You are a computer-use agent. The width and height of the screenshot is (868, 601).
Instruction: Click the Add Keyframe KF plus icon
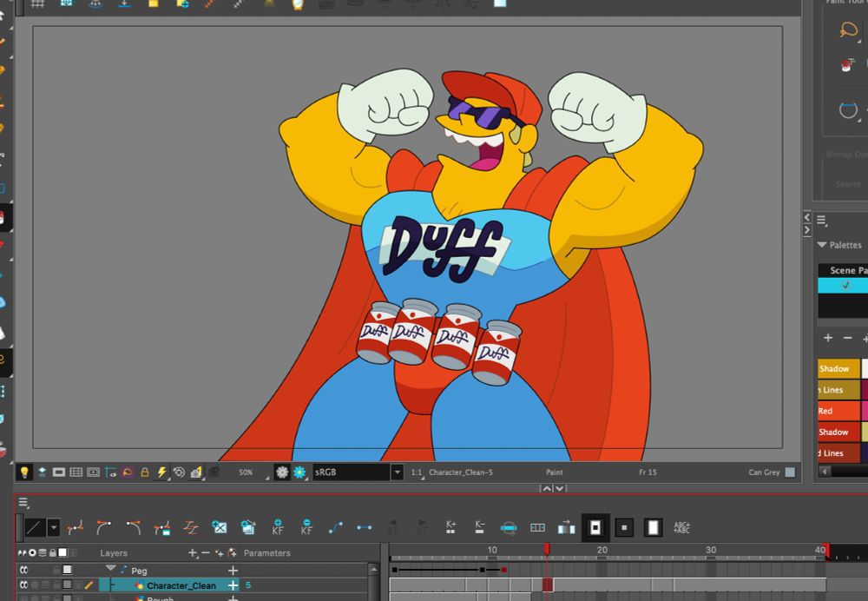(278, 527)
